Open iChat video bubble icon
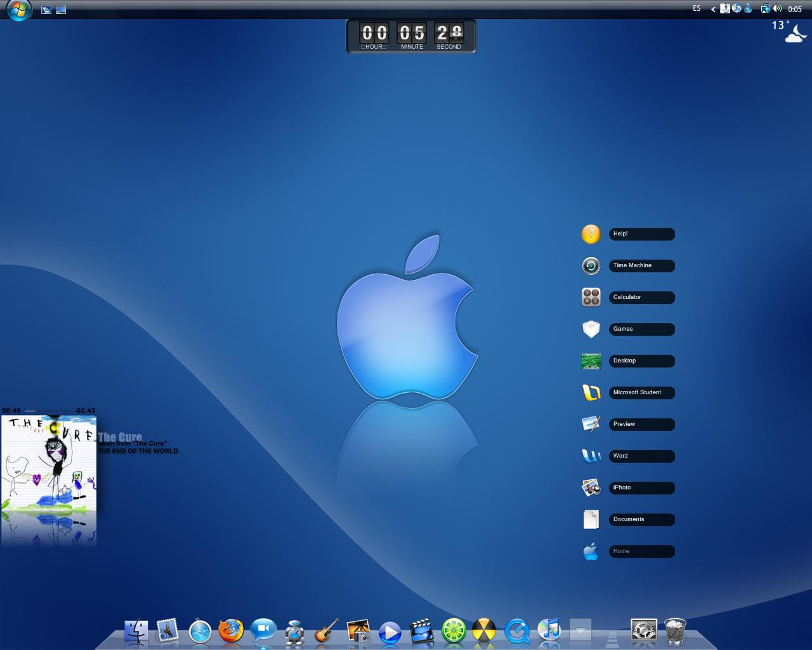Image resolution: width=812 pixels, height=650 pixels. (x=263, y=630)
